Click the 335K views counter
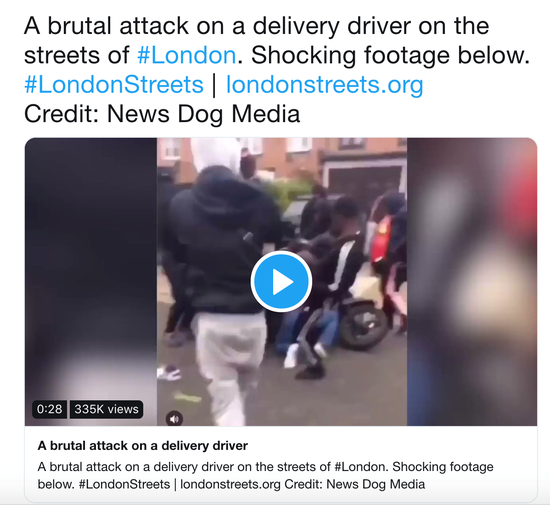The height and width of the screenshot is (505, 550). tap(107, 409)
